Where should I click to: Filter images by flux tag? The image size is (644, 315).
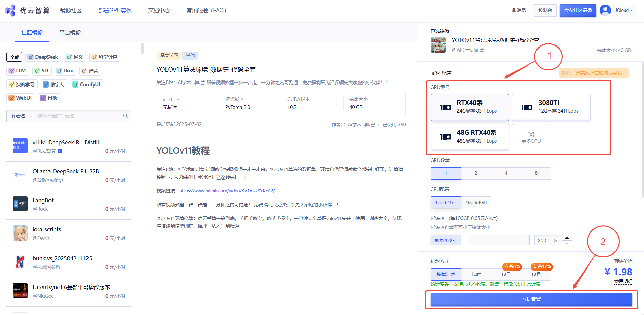click(65, 71)
